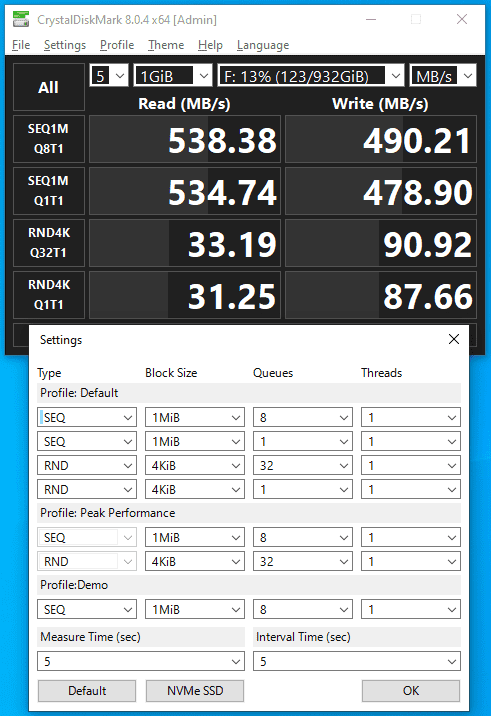Open the Help menu
This screenshot has height=716, width=491.
tap(210, 45)
